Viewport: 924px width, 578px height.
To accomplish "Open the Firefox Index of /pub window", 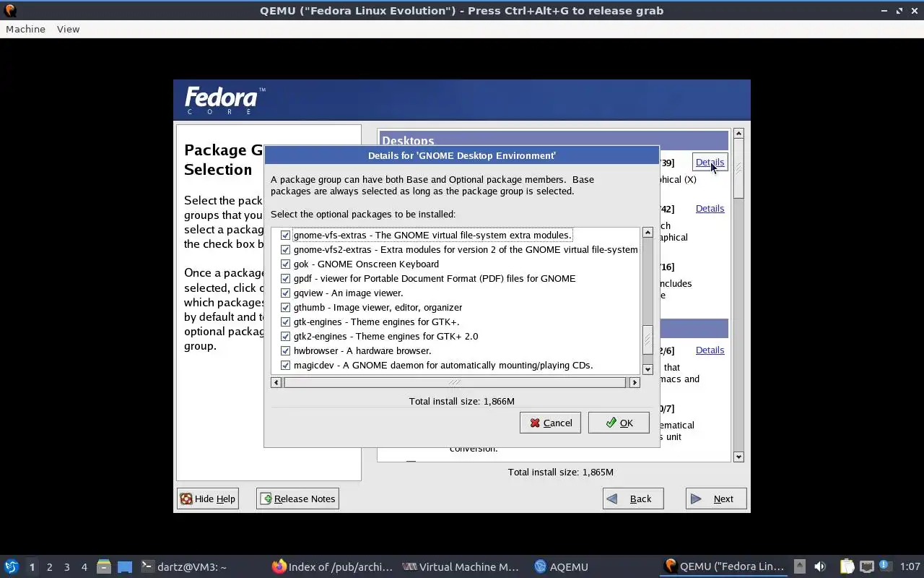I will (332, 567).
